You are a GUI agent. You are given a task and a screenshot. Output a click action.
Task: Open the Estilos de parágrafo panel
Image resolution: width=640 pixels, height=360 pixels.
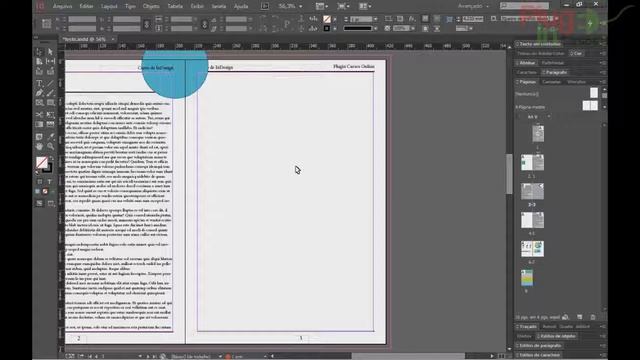540,345
